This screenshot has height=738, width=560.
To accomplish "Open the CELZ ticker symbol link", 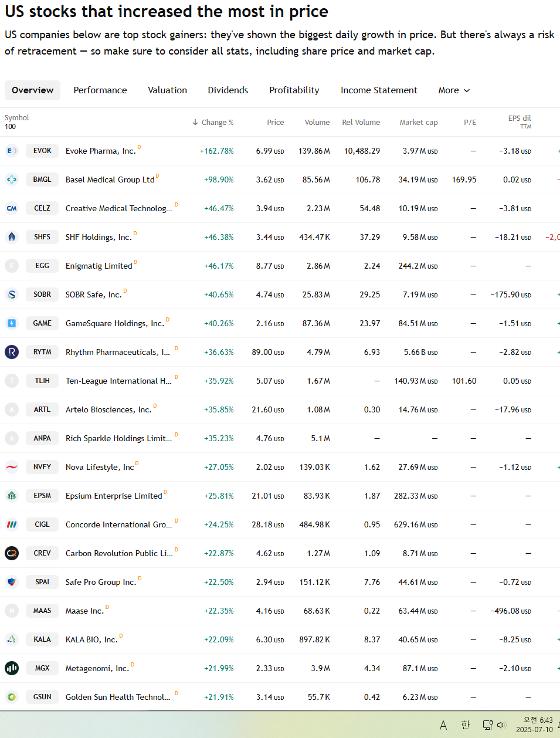I will coord(42,208).
